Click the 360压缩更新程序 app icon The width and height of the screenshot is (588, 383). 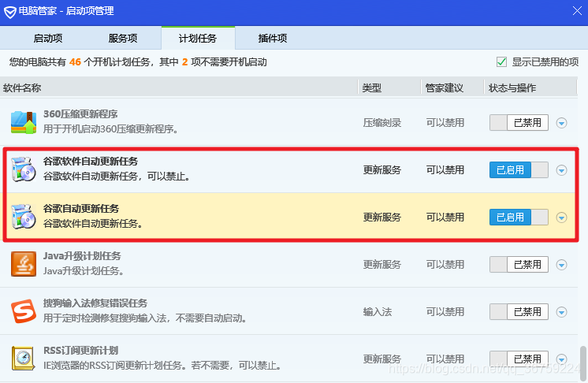click(x=24, y=122)
